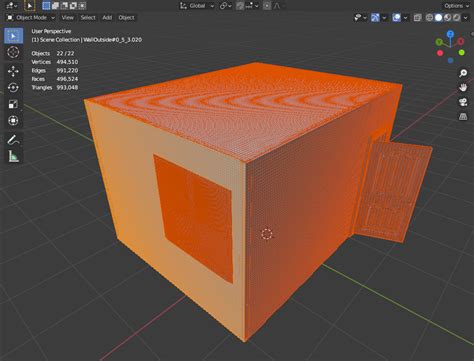Select the 3D Cursor tool
Screen dimensions: 474x361
tap(13, 52)
